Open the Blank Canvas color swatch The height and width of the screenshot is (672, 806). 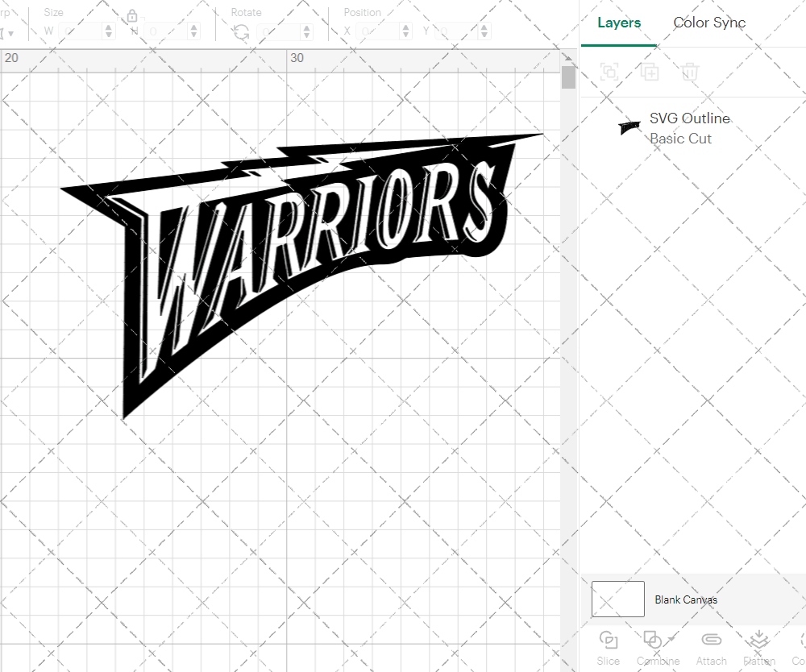tap(617, 599)
